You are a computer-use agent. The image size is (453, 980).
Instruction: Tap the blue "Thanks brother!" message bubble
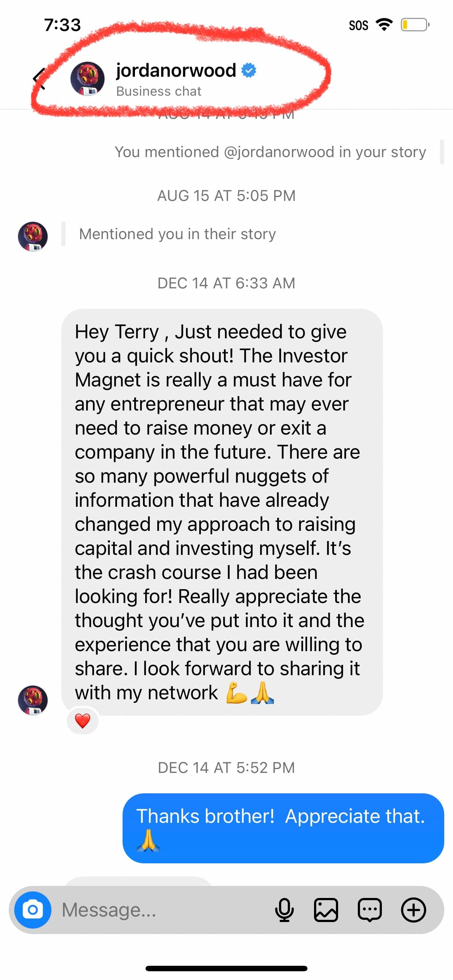click(x=283, y=828)
